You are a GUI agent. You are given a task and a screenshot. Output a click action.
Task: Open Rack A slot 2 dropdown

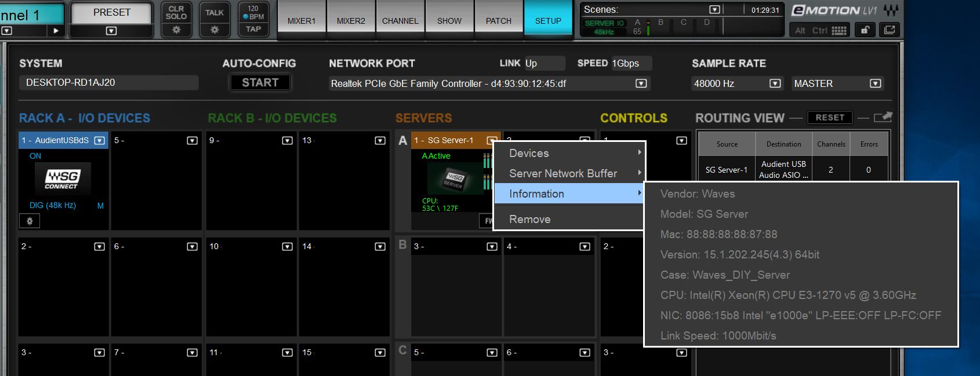click(99, 246)
